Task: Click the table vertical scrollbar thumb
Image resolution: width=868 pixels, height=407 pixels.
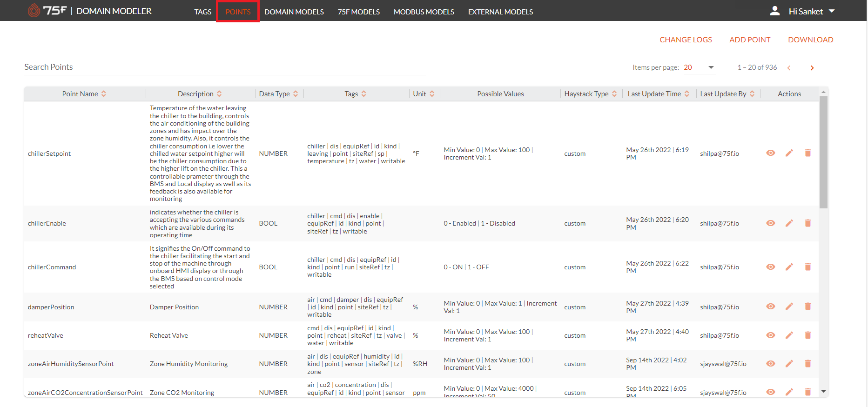Action: 823,153
